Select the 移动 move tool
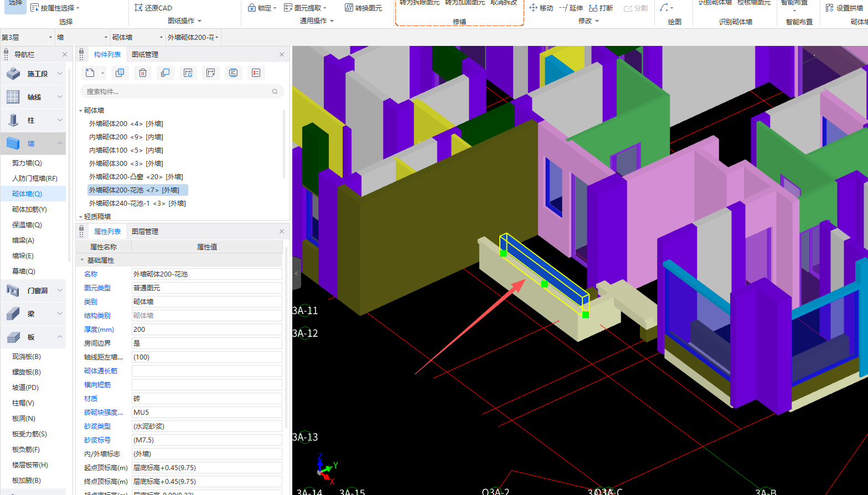The width and height of the screenshot is (868, 495). click(541, 8)
